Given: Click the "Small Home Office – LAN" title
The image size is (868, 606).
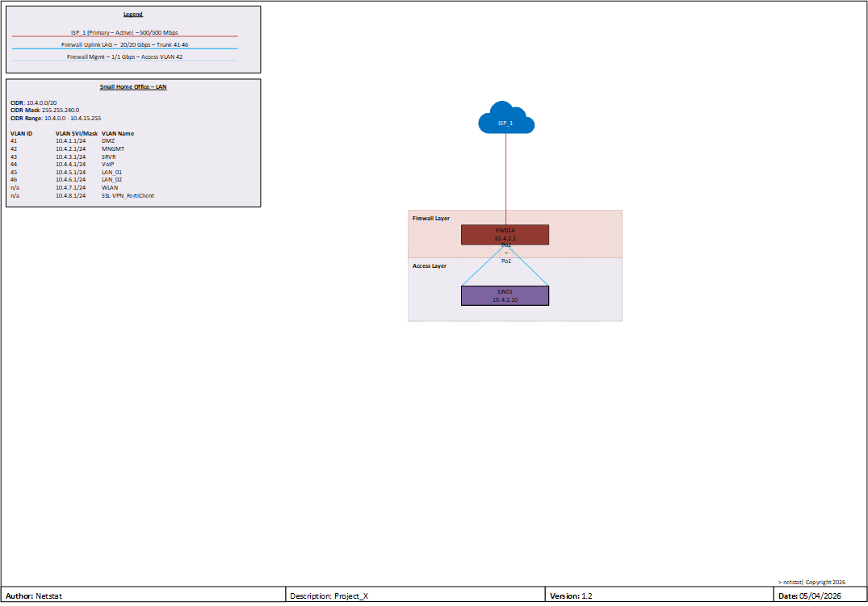Looking at the screenshot, I should click(133, 87).
